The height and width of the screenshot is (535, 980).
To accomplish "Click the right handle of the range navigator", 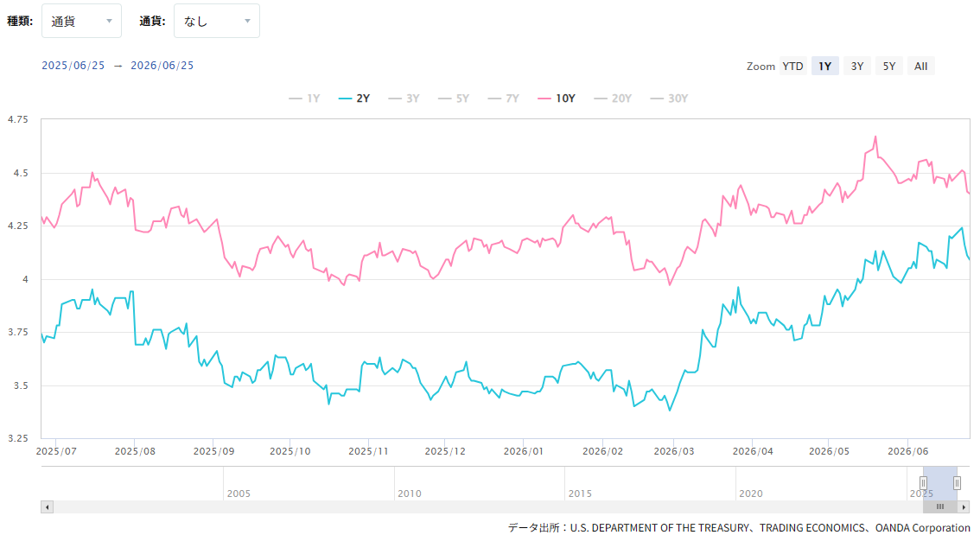I will point(957,483).
